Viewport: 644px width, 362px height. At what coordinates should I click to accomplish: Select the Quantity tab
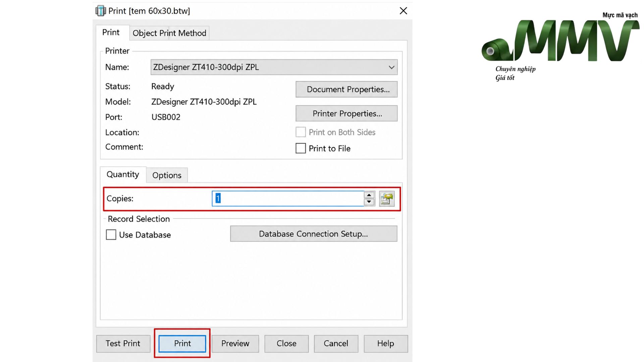coord(123,175)
